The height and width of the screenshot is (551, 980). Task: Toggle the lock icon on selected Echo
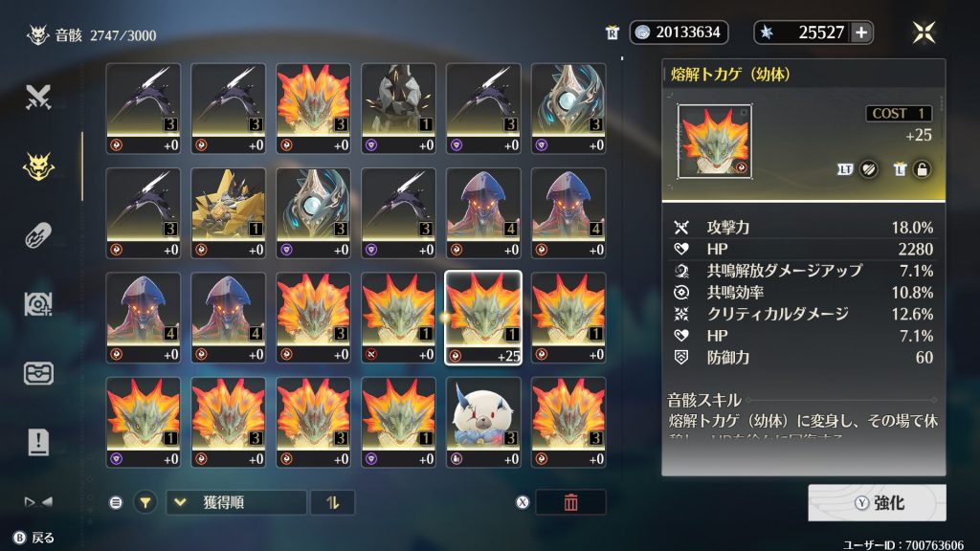click(x=922, y=169)
